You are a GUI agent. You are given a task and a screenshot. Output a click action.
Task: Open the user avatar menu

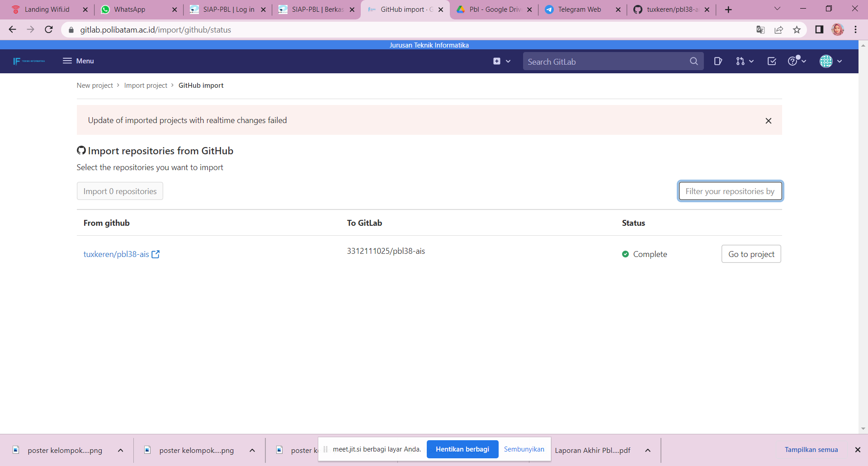coord(831,61)
